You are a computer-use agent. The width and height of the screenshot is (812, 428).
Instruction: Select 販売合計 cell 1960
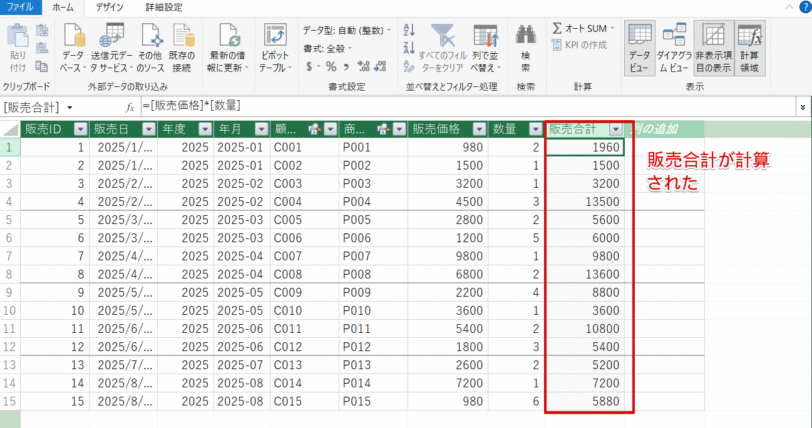click(585, 147)
